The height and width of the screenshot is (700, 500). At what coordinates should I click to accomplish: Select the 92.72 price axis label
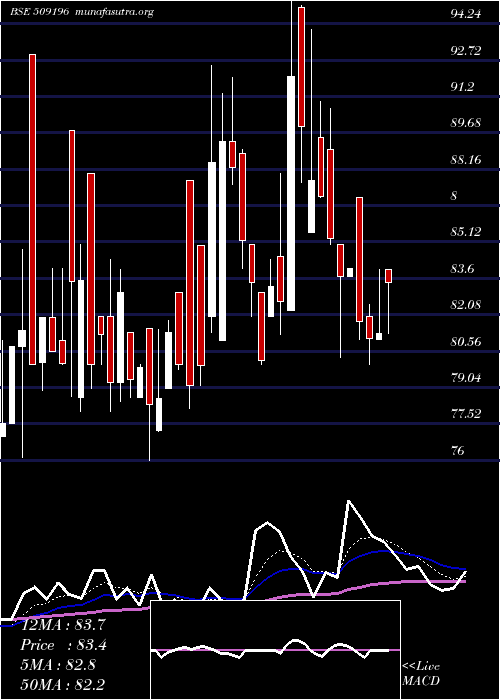pos(466,50)
